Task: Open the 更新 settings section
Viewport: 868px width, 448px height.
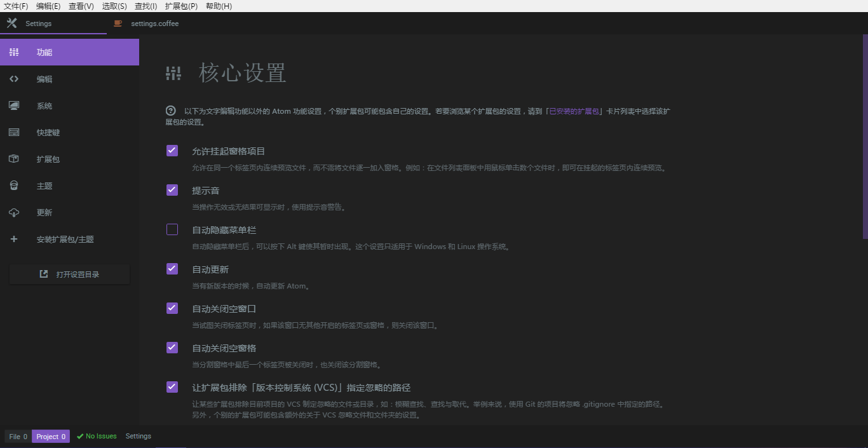Action: pos(69,212)
